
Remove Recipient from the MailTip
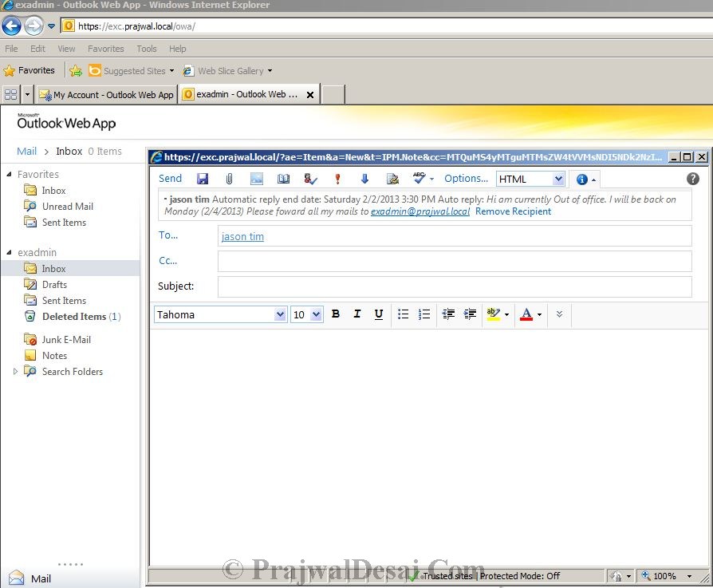(513, 211)
